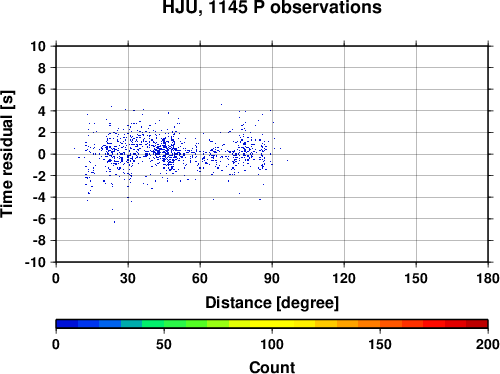This screenshot has width=500, height=374.
Task: Click the x-axis tick label 30
Action: pos(128,278)
